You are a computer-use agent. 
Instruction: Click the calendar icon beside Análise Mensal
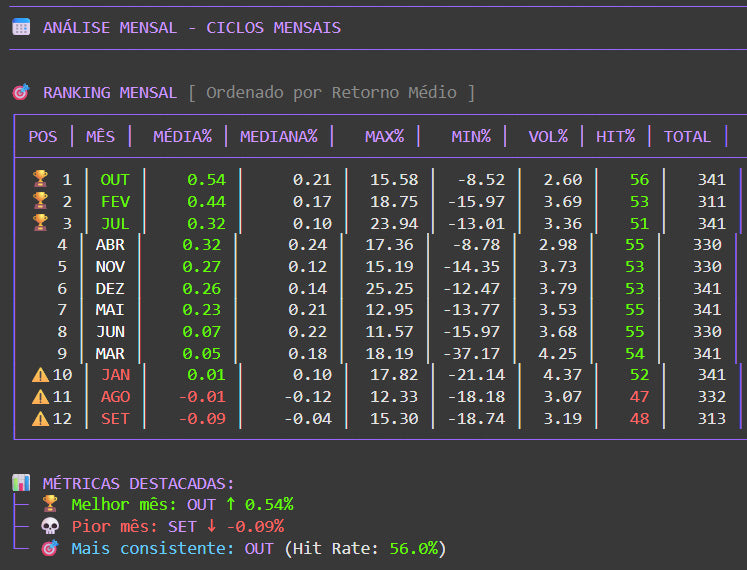click(21, 27)
